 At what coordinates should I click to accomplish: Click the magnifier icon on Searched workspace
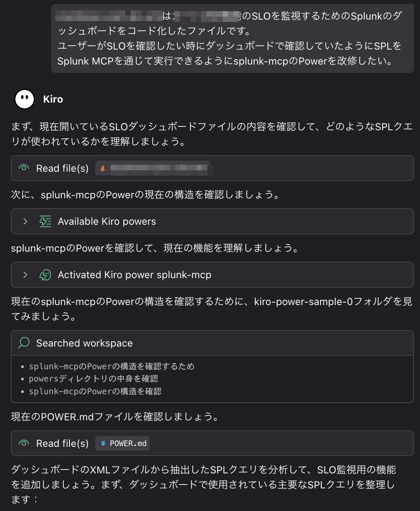(x=23, y=343)
